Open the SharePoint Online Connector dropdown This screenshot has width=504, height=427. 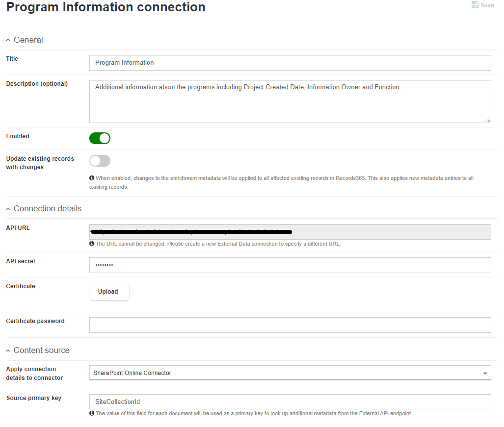290,373
